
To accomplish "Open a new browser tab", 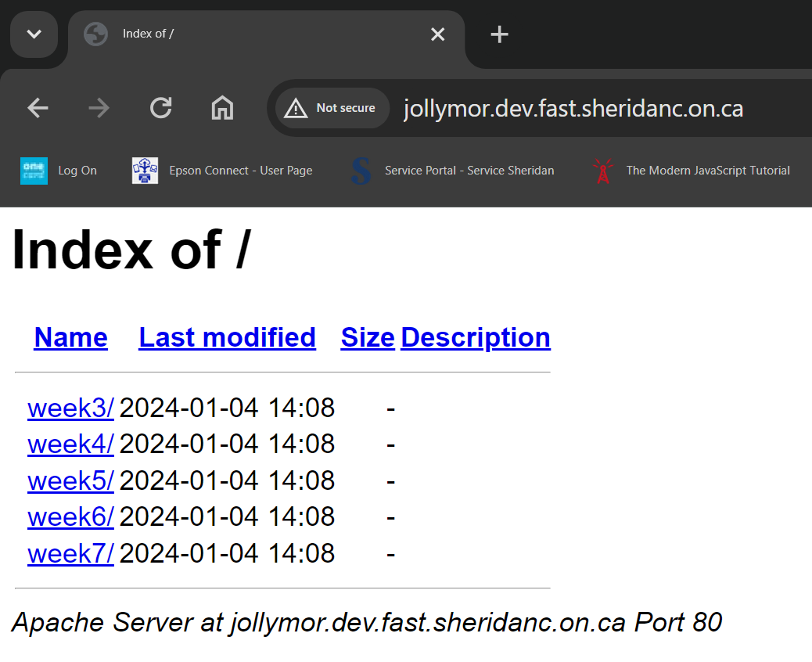I will point(498,34).
